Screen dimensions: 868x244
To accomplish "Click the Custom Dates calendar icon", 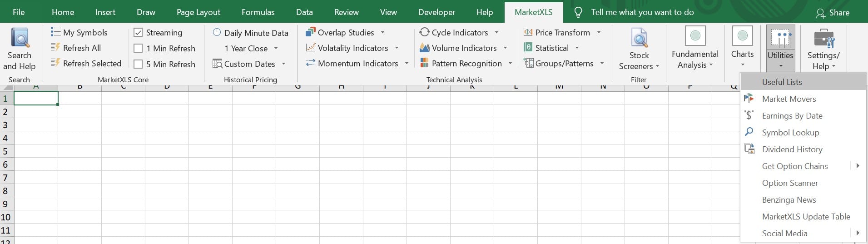I will (217, 64).
